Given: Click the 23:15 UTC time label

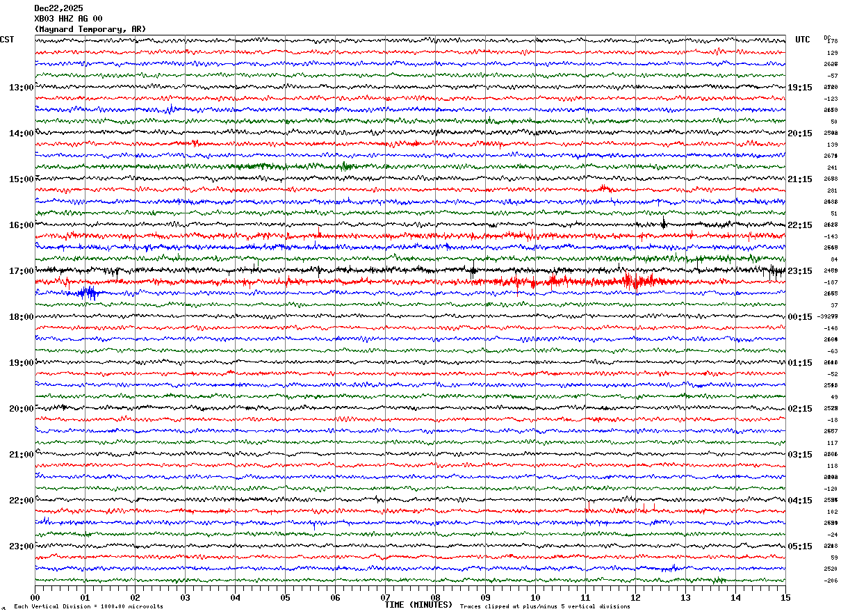Looking at the screenshot, I should click(800, 271).
